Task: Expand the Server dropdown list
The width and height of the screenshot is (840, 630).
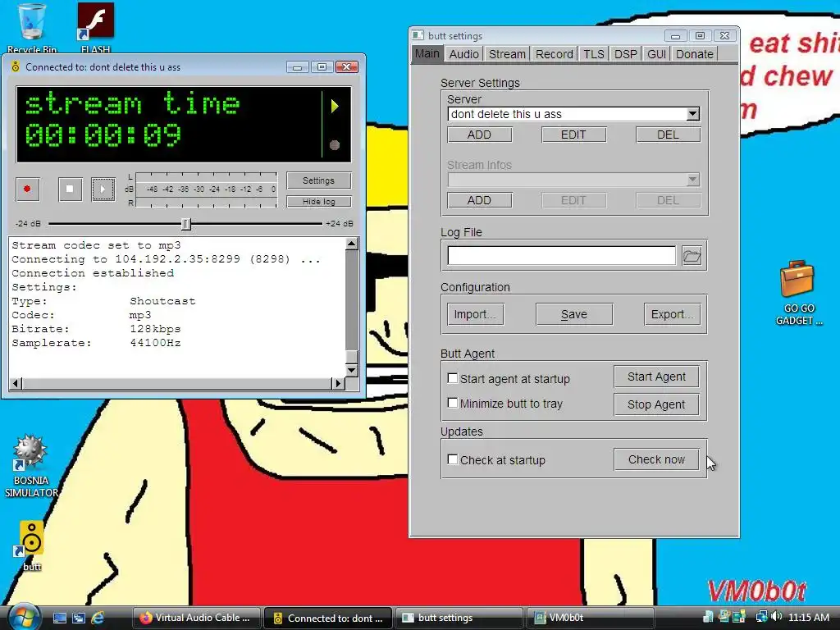Action: (692, 114)
